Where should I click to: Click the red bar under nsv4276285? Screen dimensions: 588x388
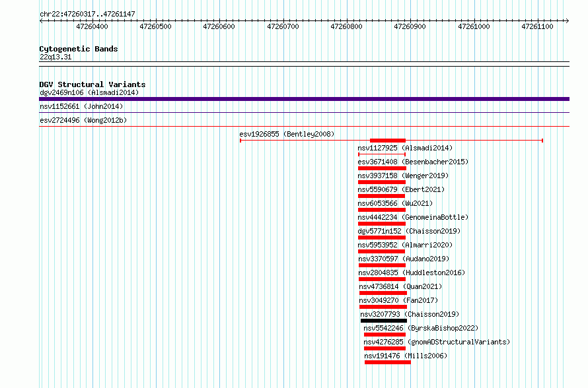pos(385,348)
